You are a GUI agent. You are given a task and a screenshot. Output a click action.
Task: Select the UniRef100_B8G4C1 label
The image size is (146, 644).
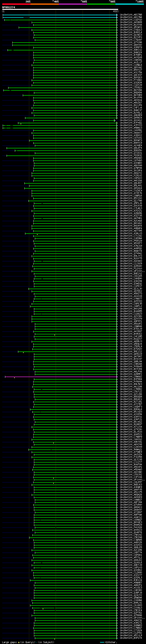[131, 399]
